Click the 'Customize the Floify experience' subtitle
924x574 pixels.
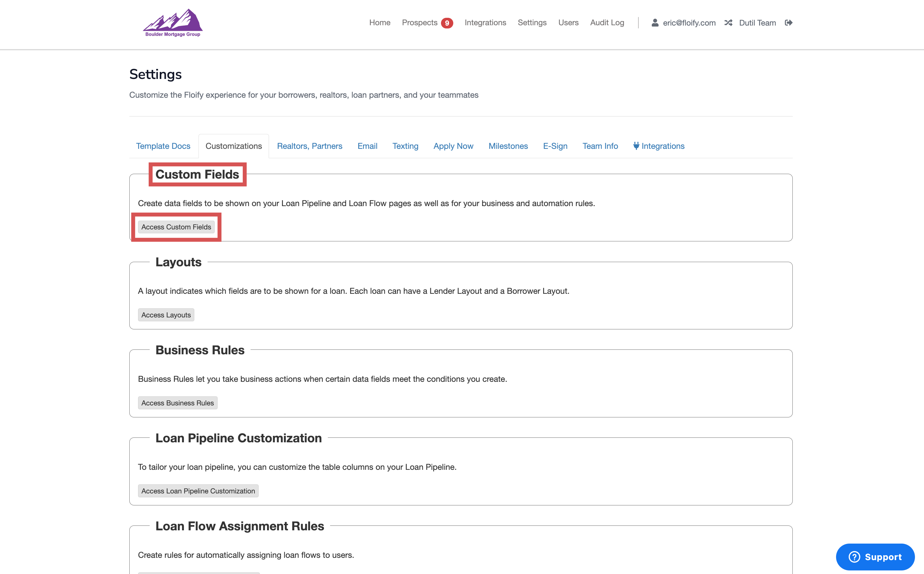pos(304,95)
